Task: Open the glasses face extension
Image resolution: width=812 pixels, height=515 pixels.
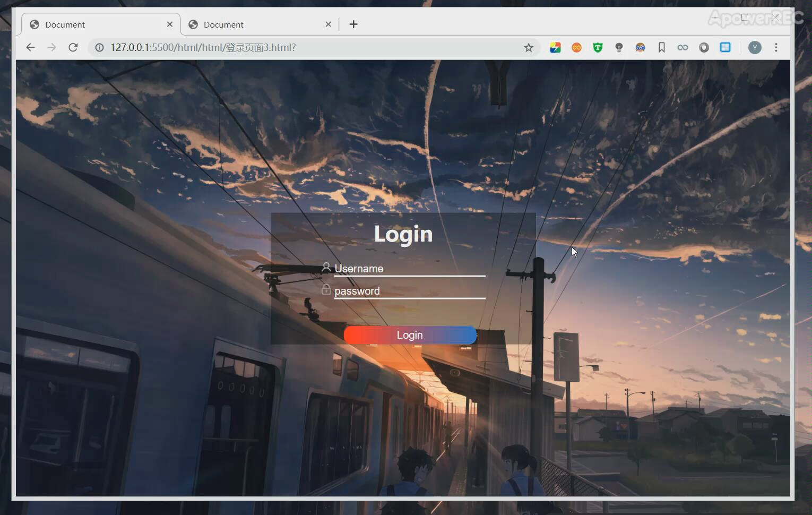Action: [x=640, y=48]
